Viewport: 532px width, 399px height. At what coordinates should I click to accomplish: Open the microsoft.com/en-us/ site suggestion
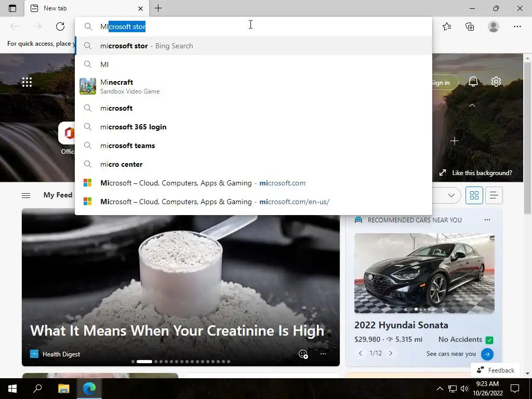[254, 202]
